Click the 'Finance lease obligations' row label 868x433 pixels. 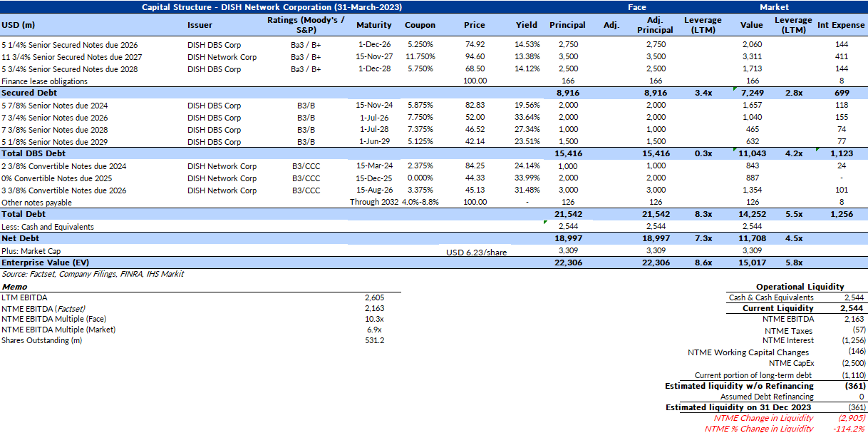45,81
